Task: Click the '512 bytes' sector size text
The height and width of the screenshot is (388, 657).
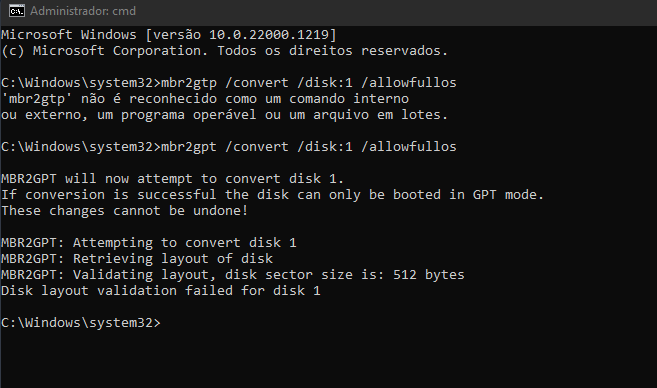Action: coord(429,274)
